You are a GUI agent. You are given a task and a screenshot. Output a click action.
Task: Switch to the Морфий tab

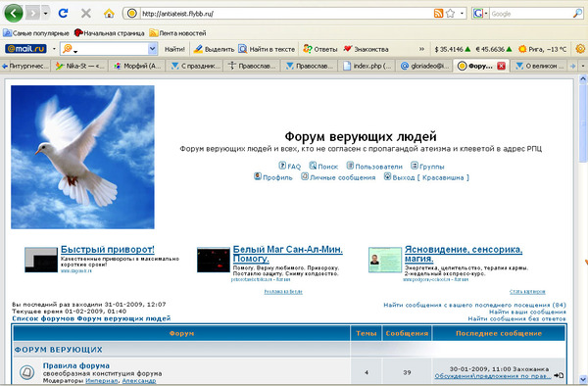(137, 66)
